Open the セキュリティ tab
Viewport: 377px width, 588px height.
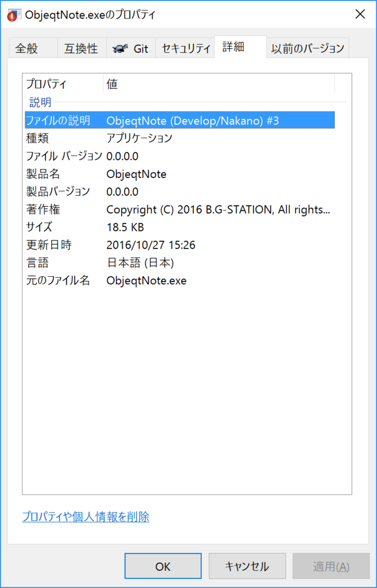tap(185, 48)
